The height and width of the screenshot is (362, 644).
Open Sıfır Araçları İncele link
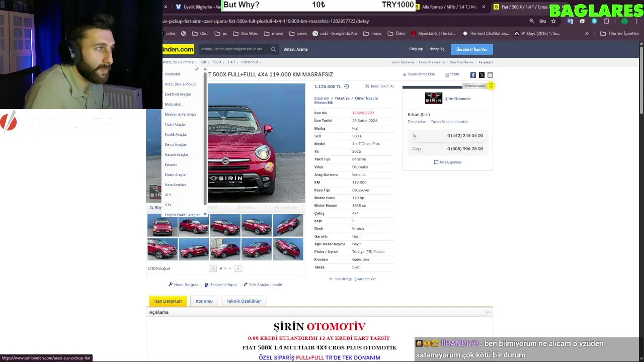coord(263,285)
